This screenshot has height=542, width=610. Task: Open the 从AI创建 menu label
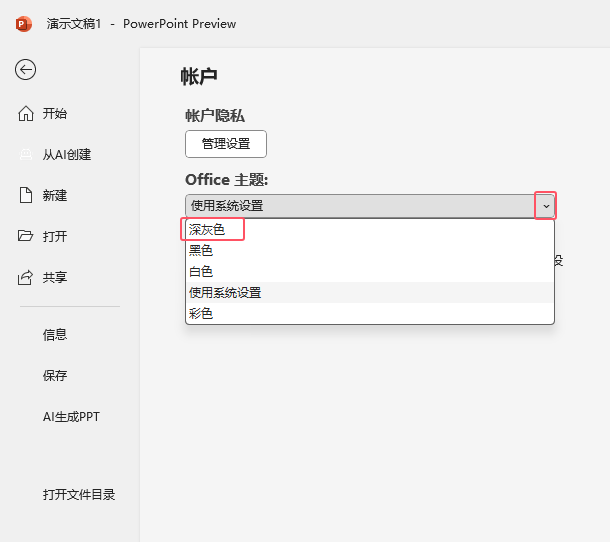click(x=67, y=155)
